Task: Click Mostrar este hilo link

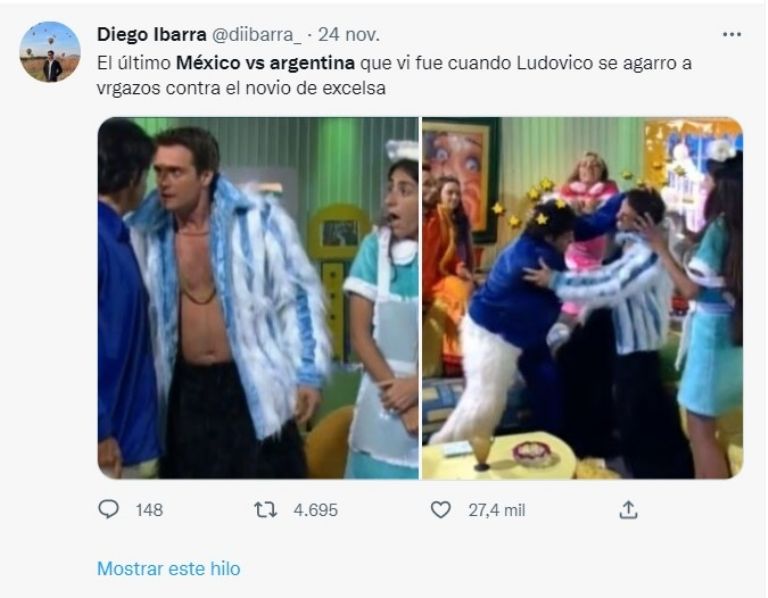Action: pyautogui.click(x=168, y=569)
